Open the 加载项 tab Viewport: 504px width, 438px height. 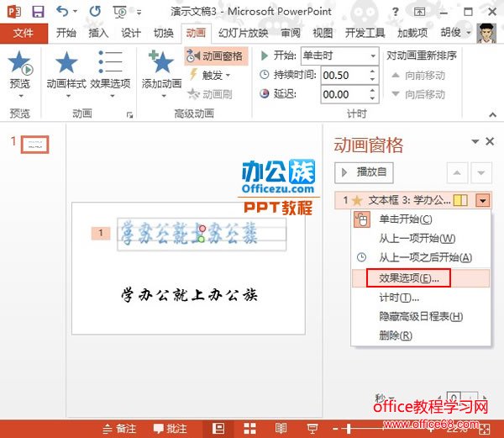412,33
